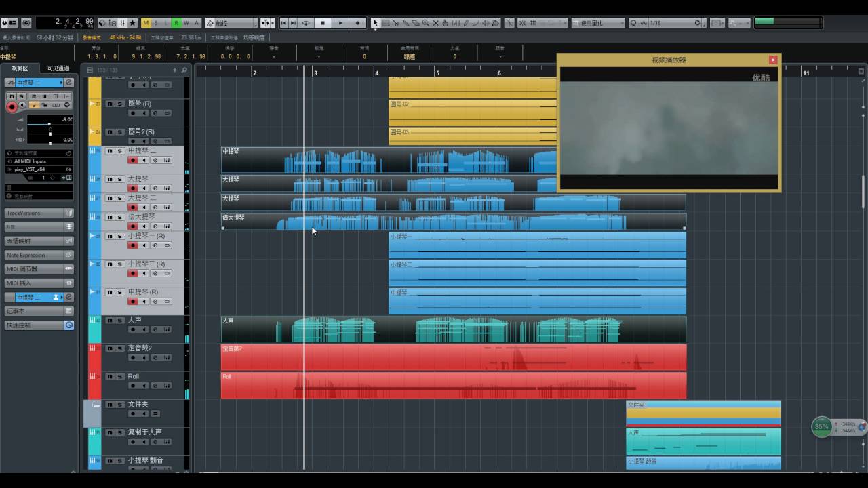The image size is (868, 488).
Task: Click the Play transport button
Action: tap(340, 23)
